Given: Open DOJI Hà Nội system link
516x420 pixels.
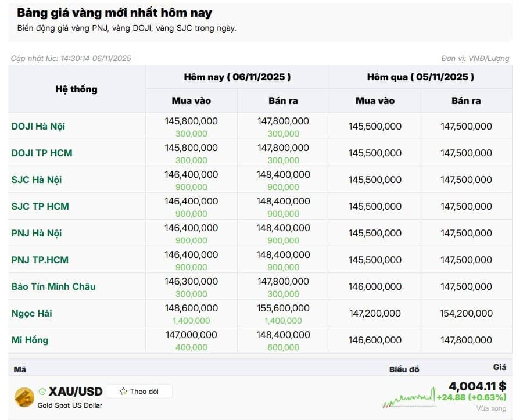Looking at the screenshot, I should [x=38, y=126].
